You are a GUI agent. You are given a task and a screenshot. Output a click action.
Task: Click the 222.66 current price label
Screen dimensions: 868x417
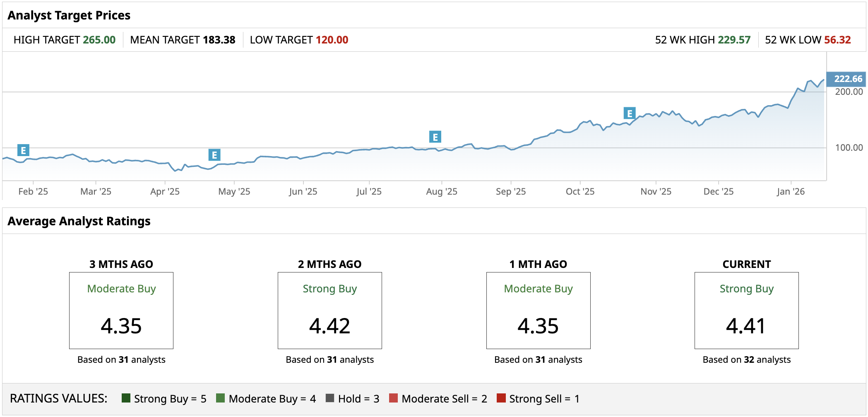point(847,79)
